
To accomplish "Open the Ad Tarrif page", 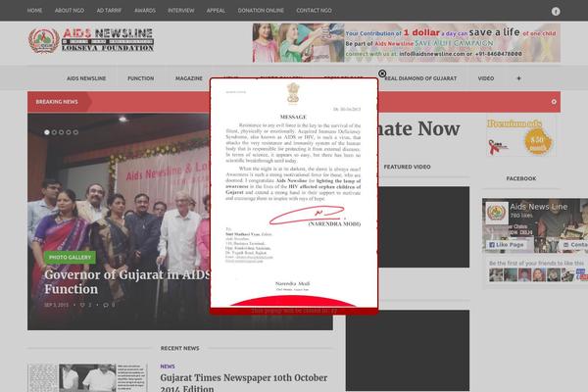I will pos(109,11).
